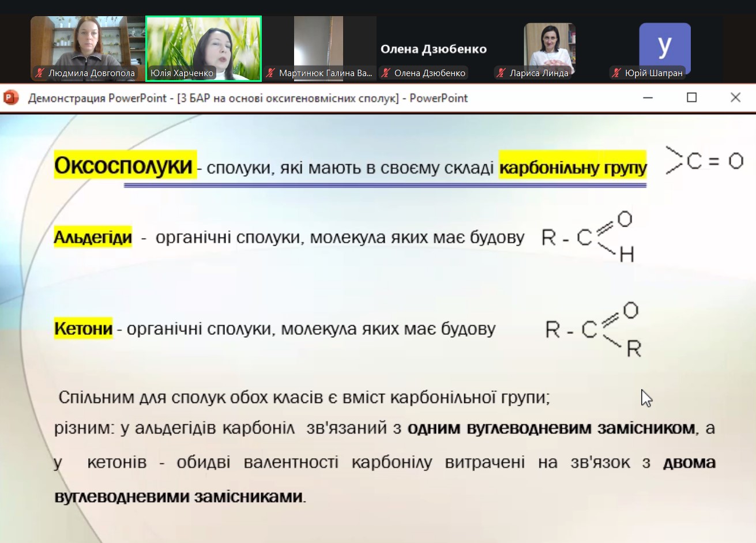Select Лариса Линда's video thumbnail
Viewport: 756px width, 543px height.
(549, 45)
